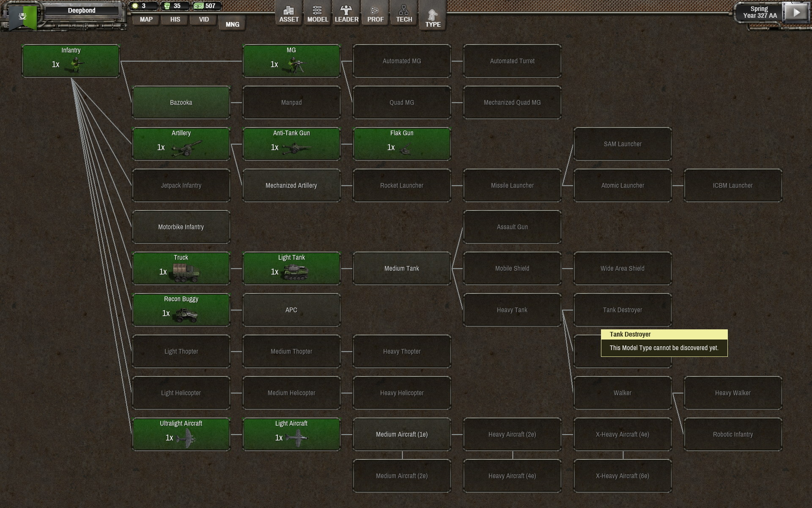Open the LEADER panel

346,13
